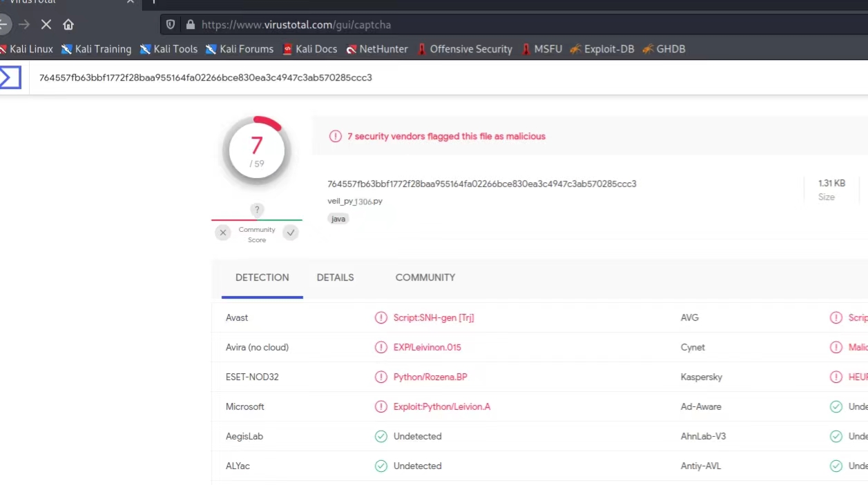
Task: Click Script:SNH-gen [Trj] Avast result
Action: (434, 317)
